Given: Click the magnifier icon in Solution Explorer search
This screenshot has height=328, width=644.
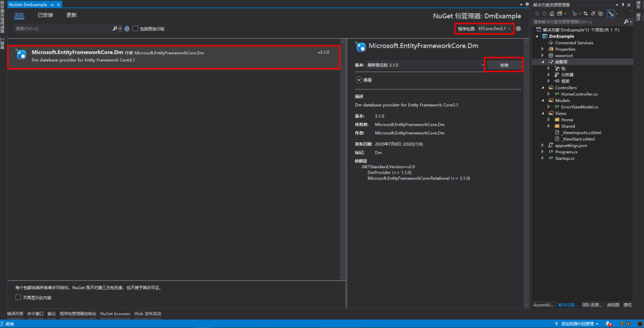Looking at the screenshot, I should (x=626, y=21).
